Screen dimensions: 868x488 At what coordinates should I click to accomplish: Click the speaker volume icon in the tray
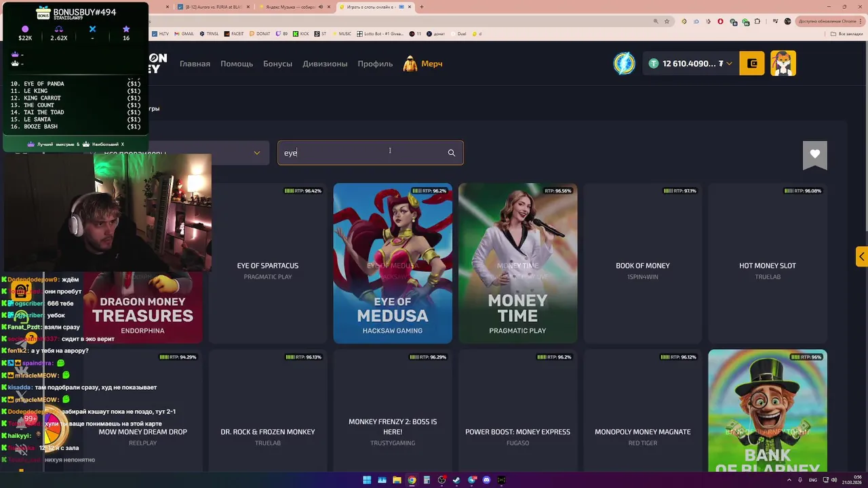(x=834, y=480)
